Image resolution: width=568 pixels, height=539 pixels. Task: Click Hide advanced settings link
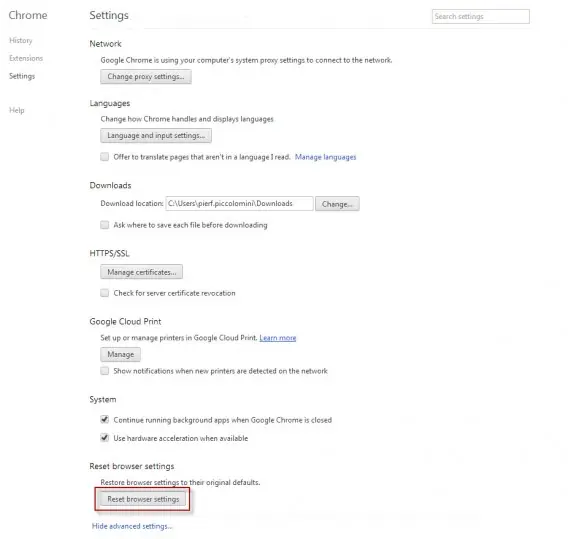pyautogui.click(x=132, y=526)
